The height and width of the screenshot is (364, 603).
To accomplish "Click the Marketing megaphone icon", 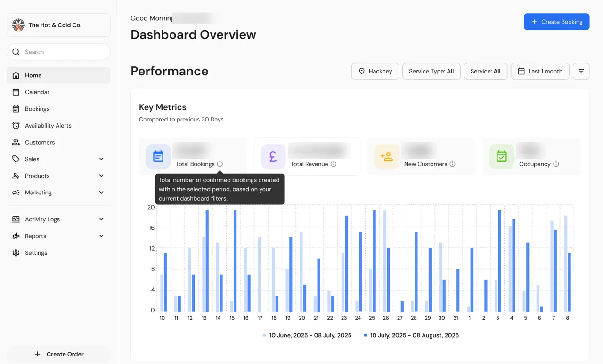I will coord(16,193).
